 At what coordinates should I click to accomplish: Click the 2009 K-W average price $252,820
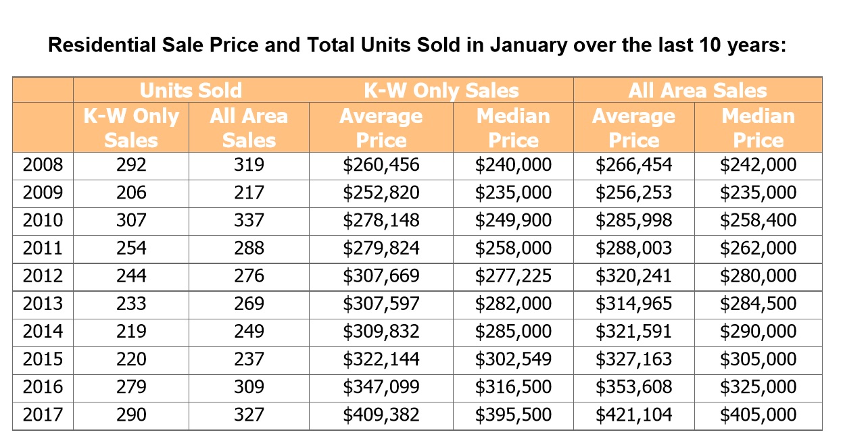click(x=381, y=193)
